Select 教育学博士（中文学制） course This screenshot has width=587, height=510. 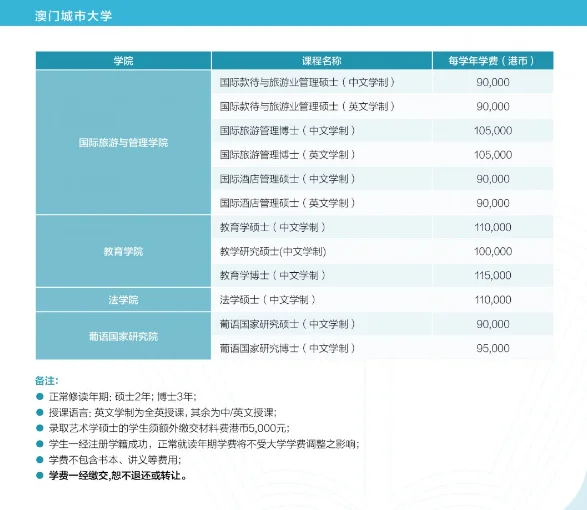tap(273, 275)
